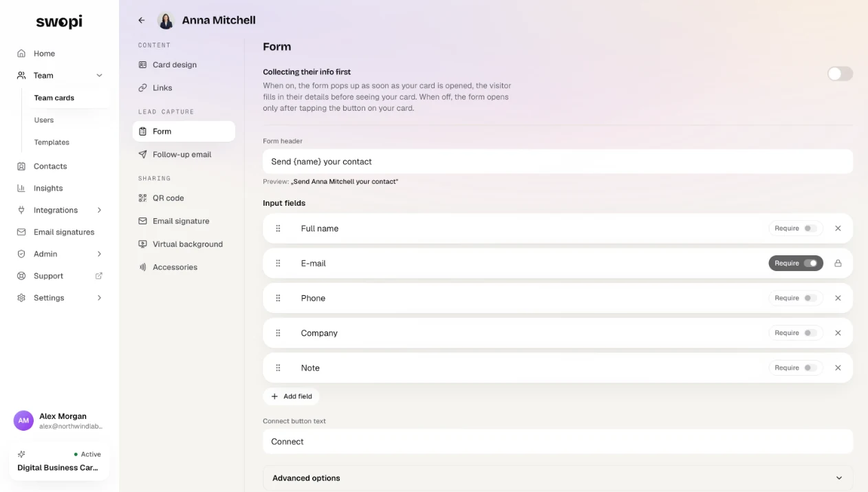Click the Team people icon
The image size is (868, 492).
[x=21, y=76]
